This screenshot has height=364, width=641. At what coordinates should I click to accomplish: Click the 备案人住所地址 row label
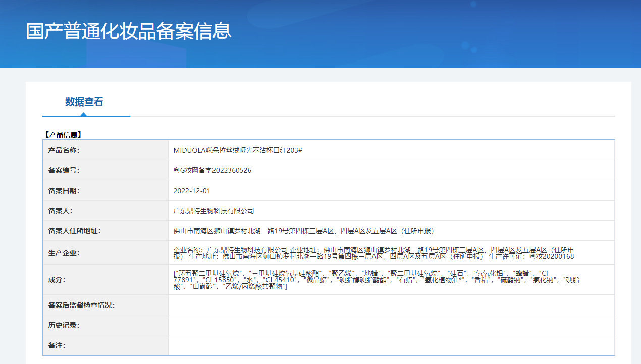(74, 231)
